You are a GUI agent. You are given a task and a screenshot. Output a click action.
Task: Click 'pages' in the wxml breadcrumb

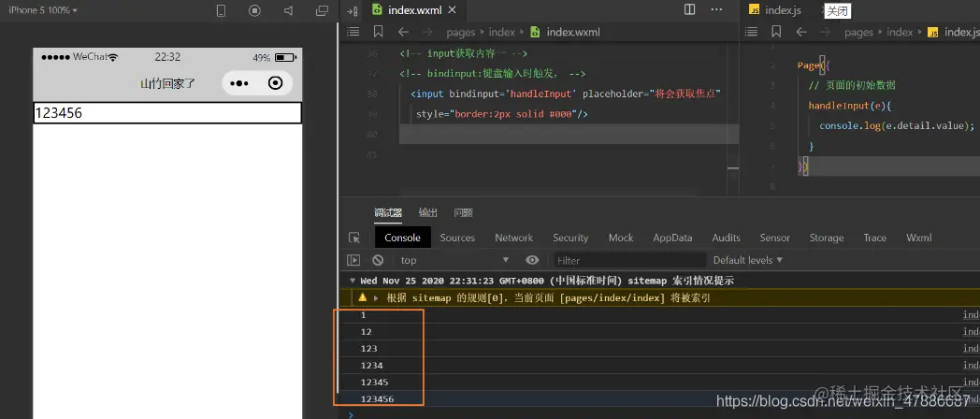(x=461, y=32)
